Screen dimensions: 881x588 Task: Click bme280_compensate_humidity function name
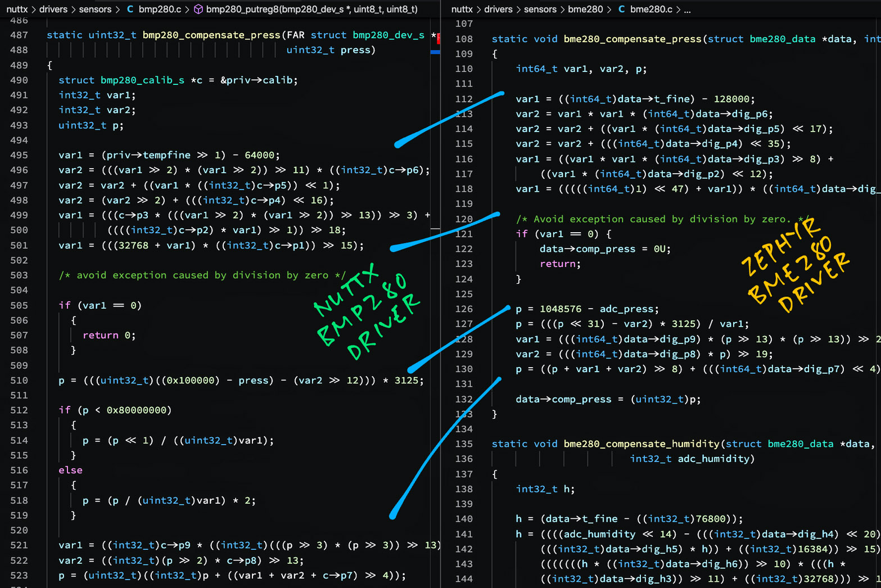pyautogui.click(x=641, y=444)
